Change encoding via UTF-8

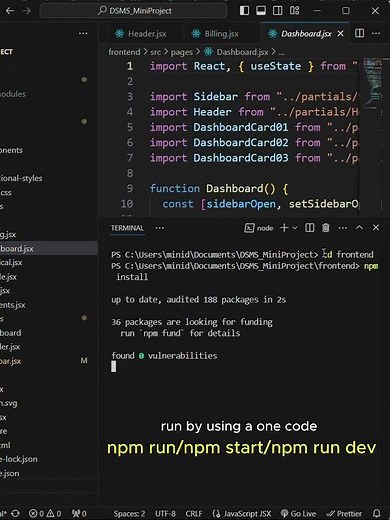[165, 514]
